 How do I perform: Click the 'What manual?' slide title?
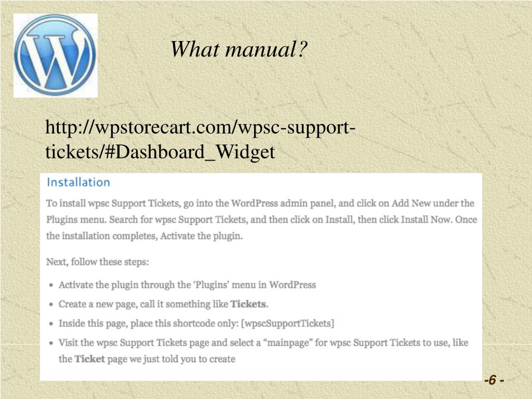238,49
